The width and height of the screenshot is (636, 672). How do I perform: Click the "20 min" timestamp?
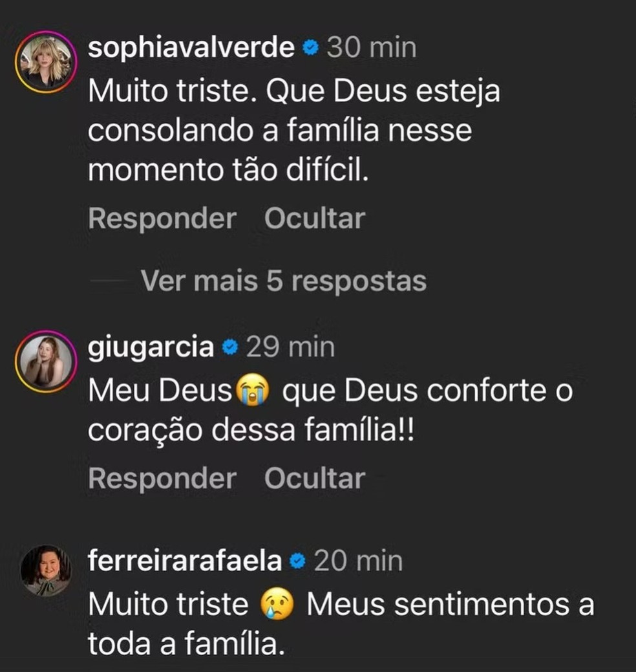point(358,561)
